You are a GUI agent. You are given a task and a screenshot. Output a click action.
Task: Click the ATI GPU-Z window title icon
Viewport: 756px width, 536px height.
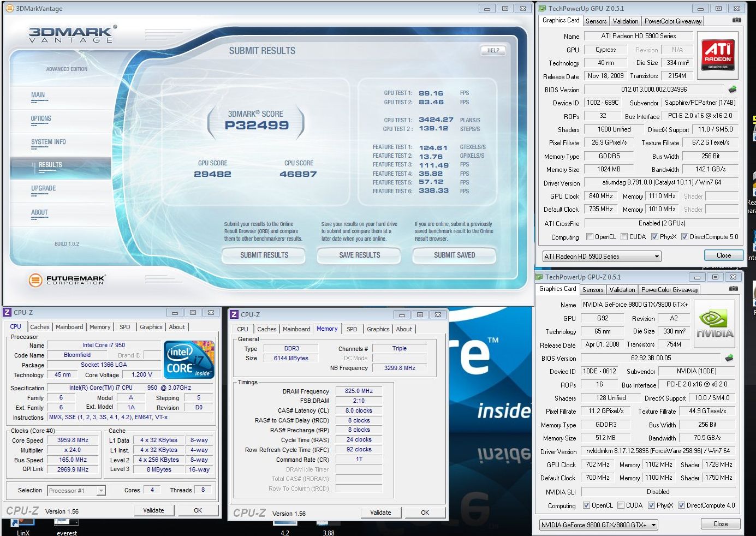pyautogui.click(x=542, y=8)
